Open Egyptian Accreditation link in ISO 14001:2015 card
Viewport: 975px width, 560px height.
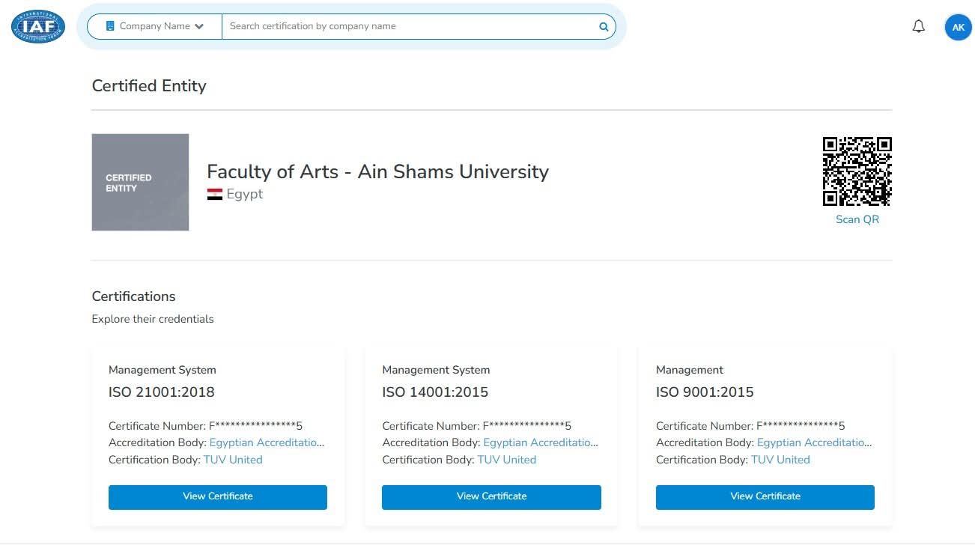pyautogui.click(x=541, y=442)
